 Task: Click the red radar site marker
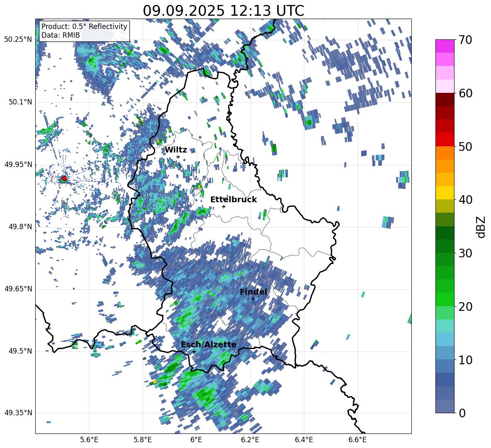click(x=64, y=178)
